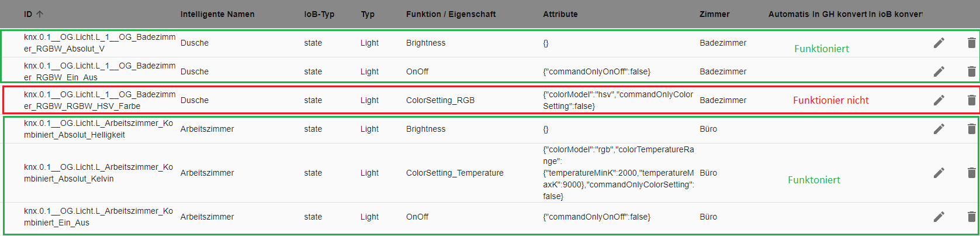Click the Funktion / Eigenschaft column header

(x=451, y=14)
